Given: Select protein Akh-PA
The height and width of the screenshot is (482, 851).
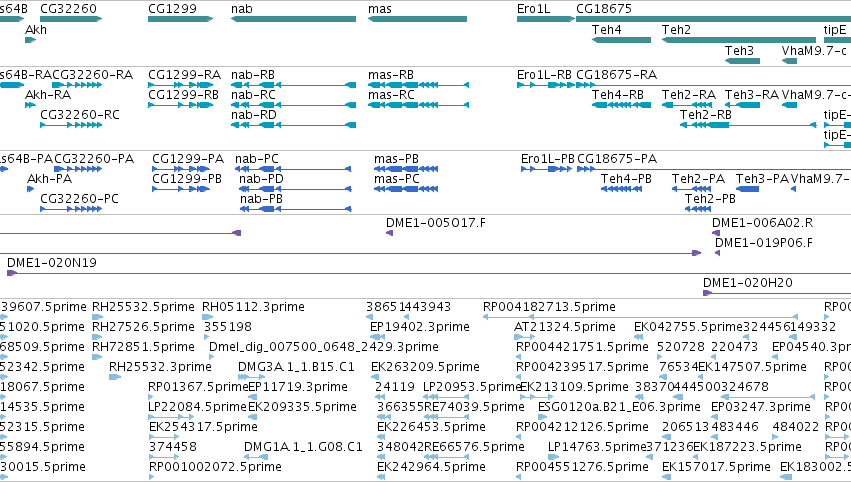Looking at the screenshot, I should click(30, 189).
